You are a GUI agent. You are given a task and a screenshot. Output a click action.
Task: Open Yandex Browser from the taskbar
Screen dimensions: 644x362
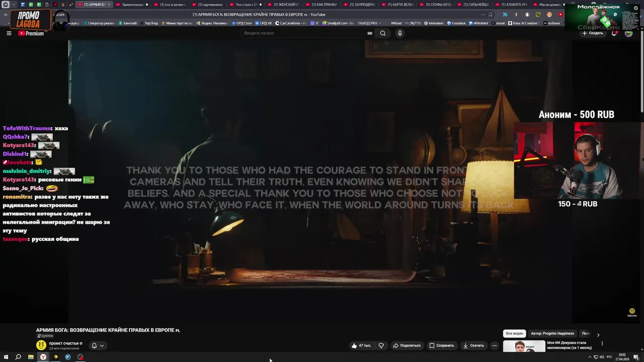43,357
